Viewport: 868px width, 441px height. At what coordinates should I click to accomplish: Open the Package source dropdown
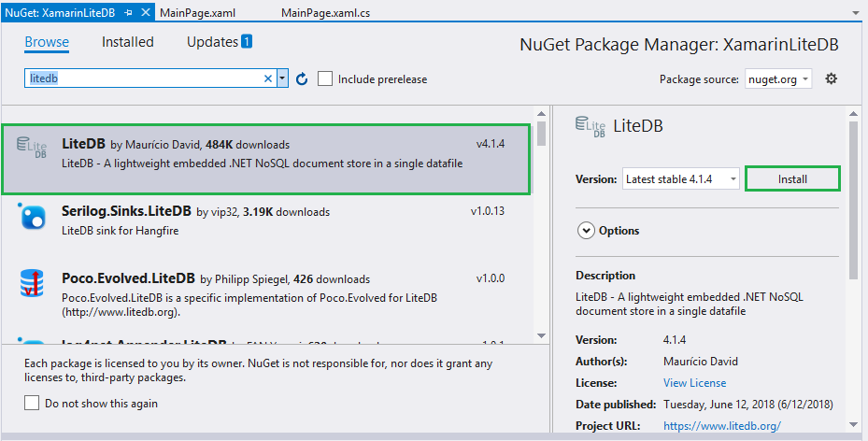pos(778,79)
